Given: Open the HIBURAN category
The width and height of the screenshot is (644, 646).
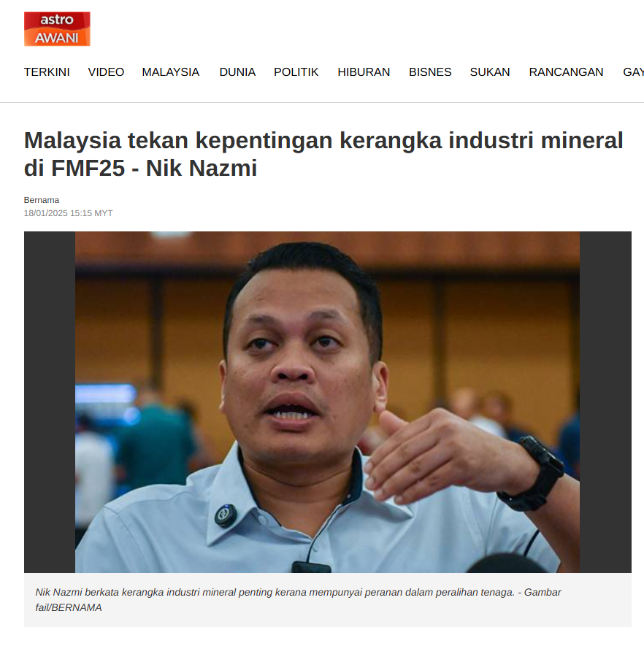Looking at the screenshot, I should pos(364,72).
